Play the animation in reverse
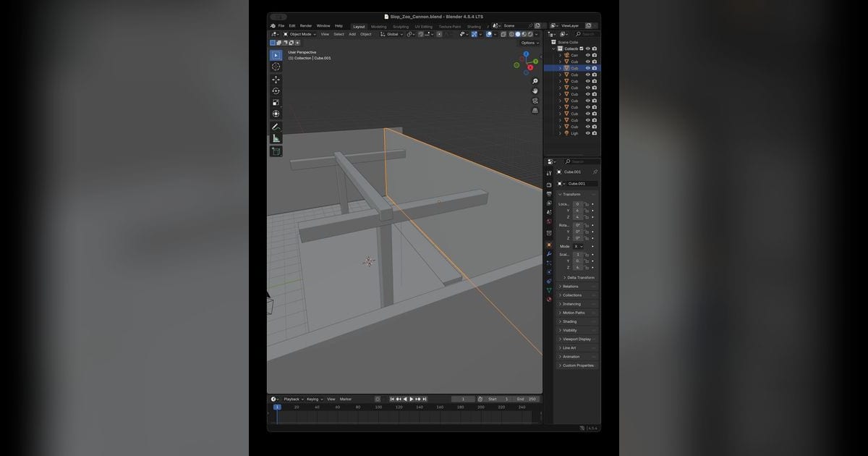The width and height of the screenshot is (868, 456). pos(405,399)
